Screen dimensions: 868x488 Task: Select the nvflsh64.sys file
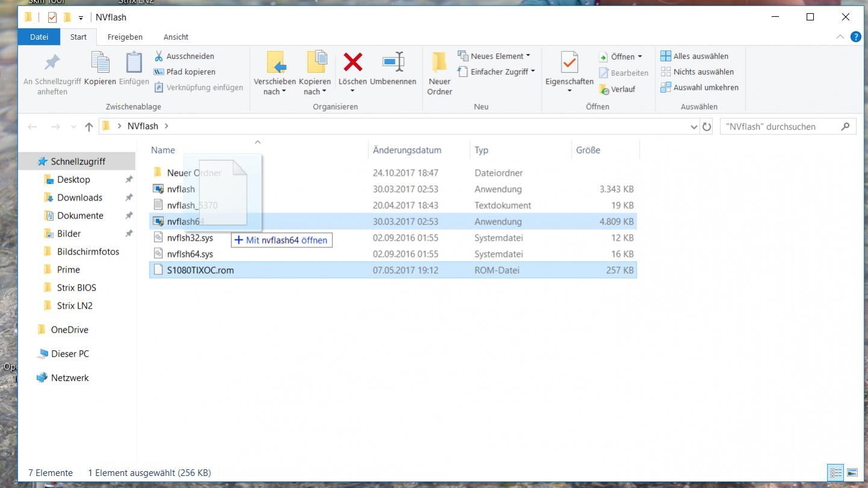pyautogui.click(x=392, y=254)
